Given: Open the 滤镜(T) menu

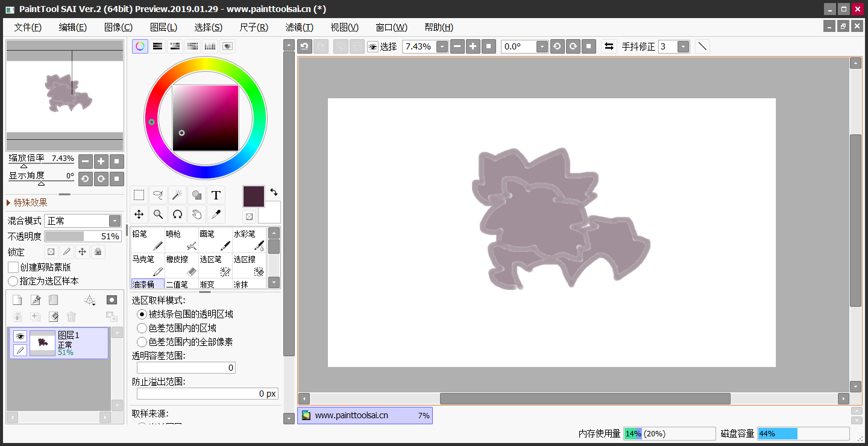Looking at the screenshot, I should click(300, 27).
